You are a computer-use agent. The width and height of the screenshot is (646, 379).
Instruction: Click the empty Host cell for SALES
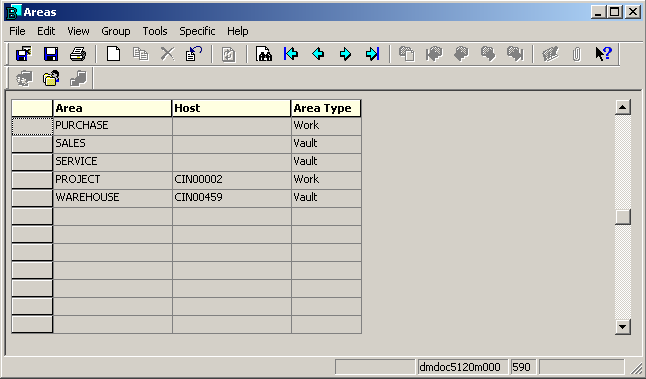[x=232, y=143]
